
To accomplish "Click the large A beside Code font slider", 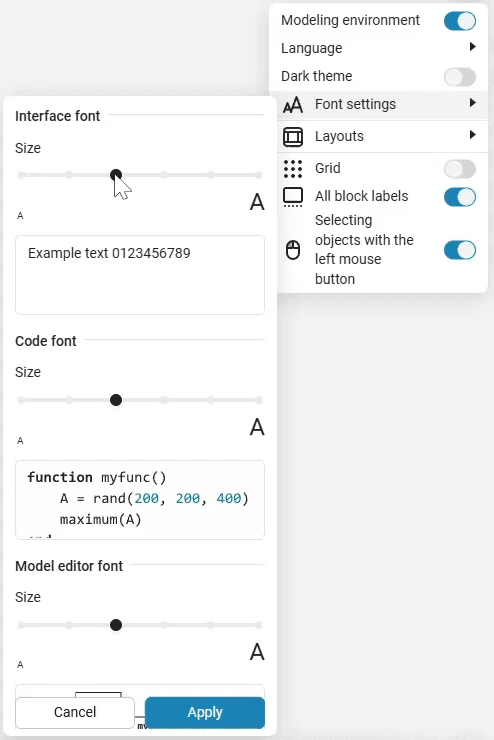I will (x=257, y=427).
